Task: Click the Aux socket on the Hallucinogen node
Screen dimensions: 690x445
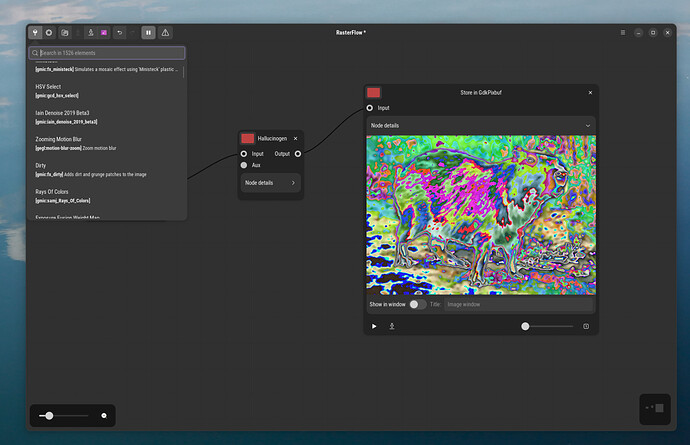Action: pos(244,165)
